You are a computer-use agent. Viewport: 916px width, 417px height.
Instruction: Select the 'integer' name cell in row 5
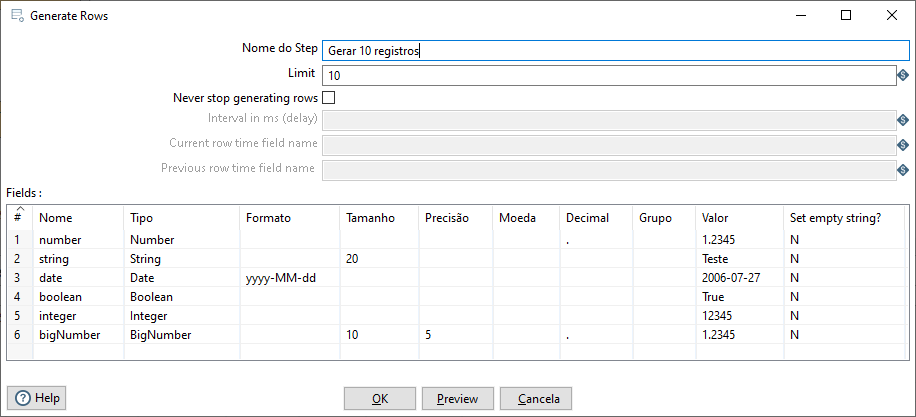point(78,316)
